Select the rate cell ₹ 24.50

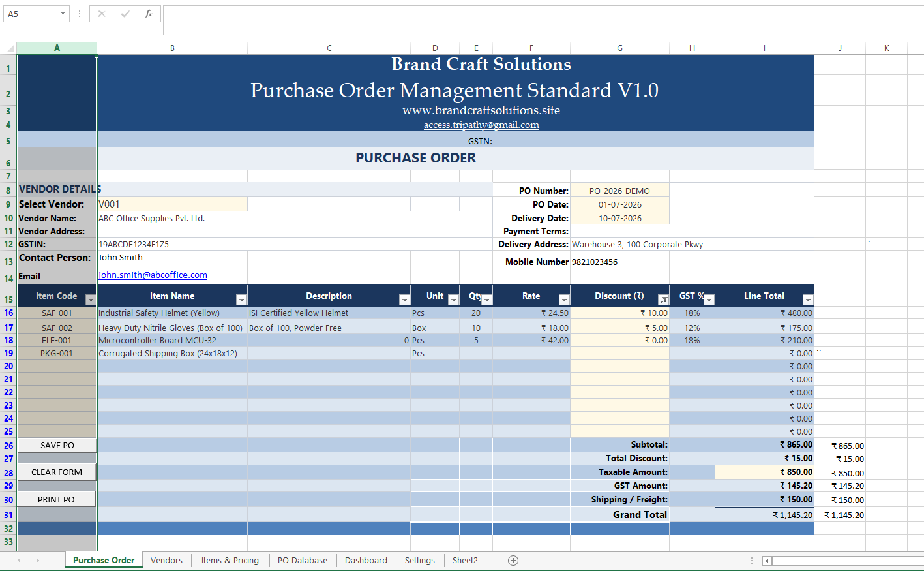coord(531,313)
